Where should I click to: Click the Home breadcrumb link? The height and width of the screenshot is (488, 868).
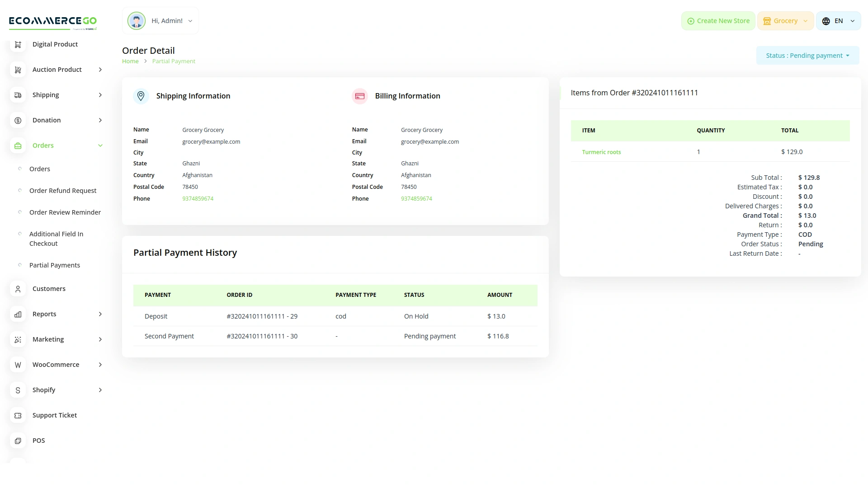tap(130, 61)
